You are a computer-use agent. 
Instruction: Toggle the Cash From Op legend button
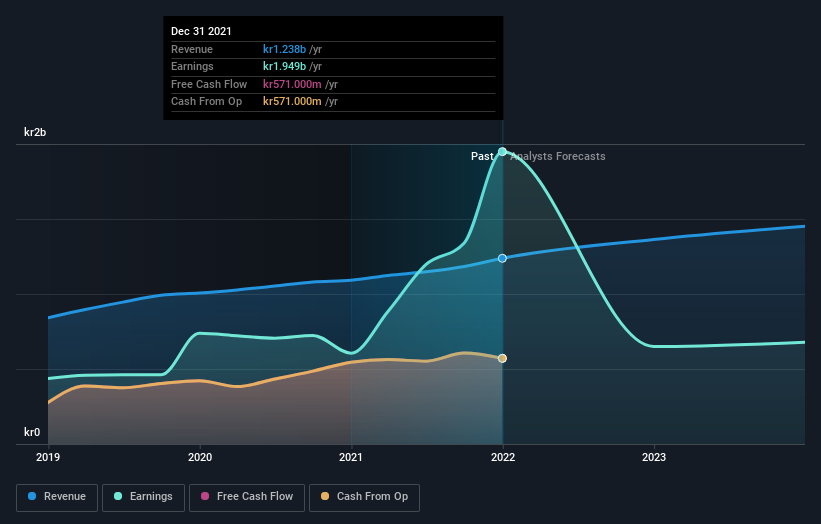pos(364,497)
